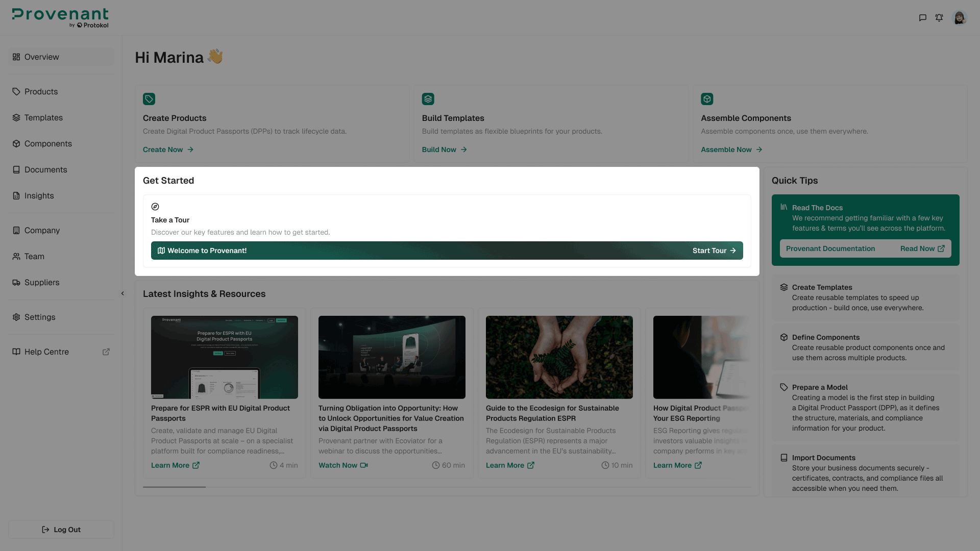The height and width of the screenshot is (551, 980).
Task: Collapse the sidebar with chevron handle
Action: (122, 293)
